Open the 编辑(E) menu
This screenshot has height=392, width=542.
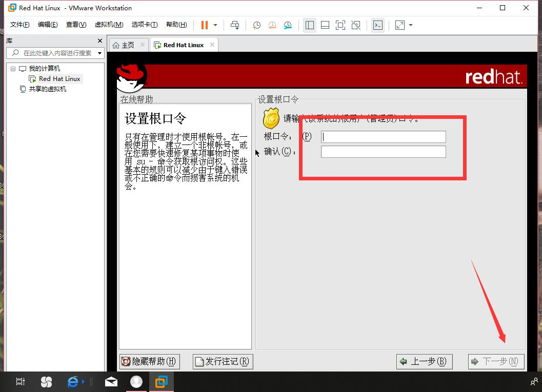pos(48,25)
